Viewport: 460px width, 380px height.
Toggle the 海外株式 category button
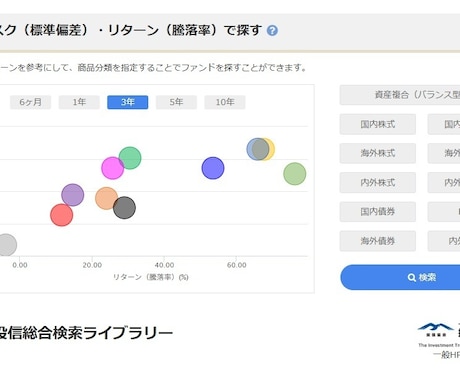(378, 153)
